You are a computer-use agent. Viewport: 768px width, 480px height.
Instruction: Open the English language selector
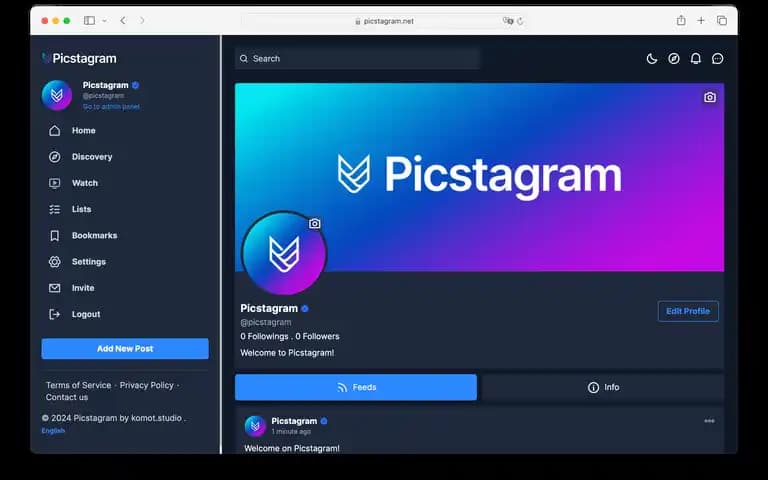53,431
